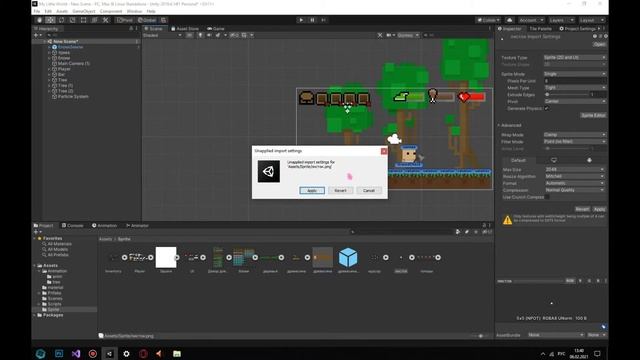Screen dimensions: 640x360
Task: Select the Hand tool in toolbar
Action: coord(39,20)
